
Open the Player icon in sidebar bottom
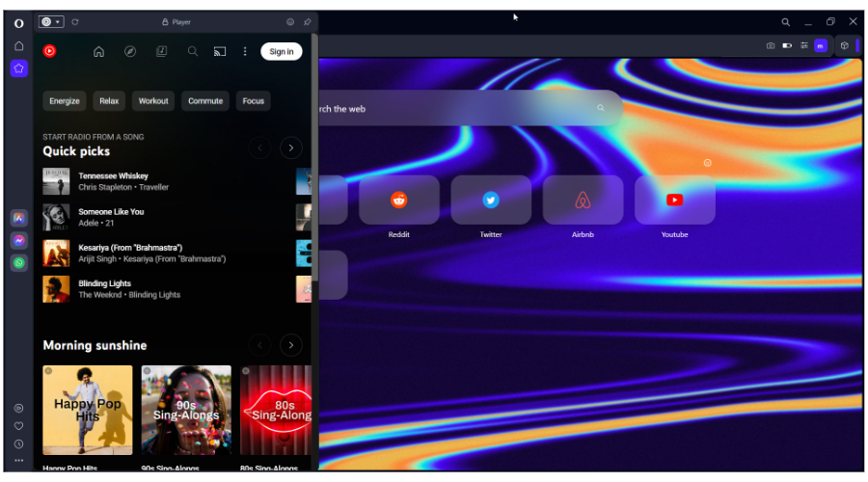tap(19, 408)
